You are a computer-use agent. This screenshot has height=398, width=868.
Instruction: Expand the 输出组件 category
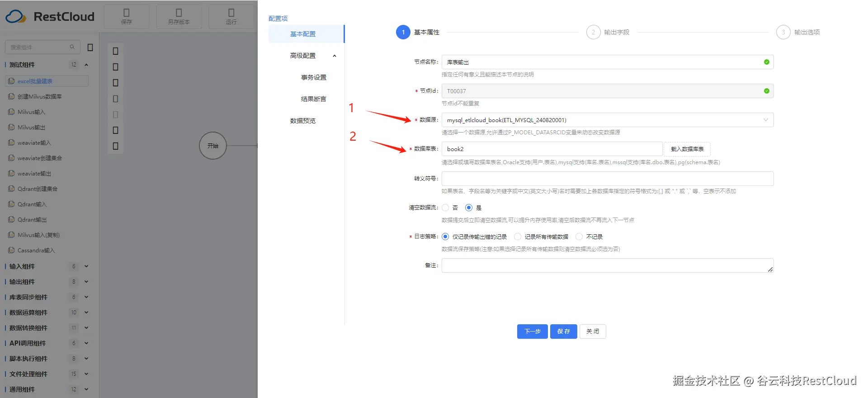86,282
